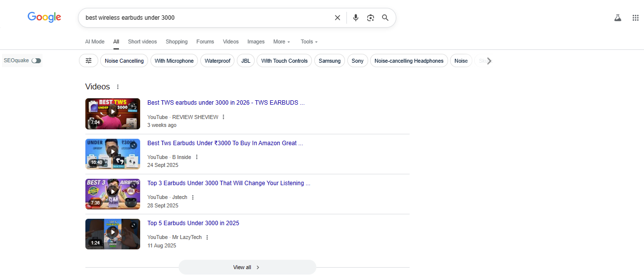Switch to the AI Mode tab
Viewport: 644px width, 280px height.
(x=95, y=41)
